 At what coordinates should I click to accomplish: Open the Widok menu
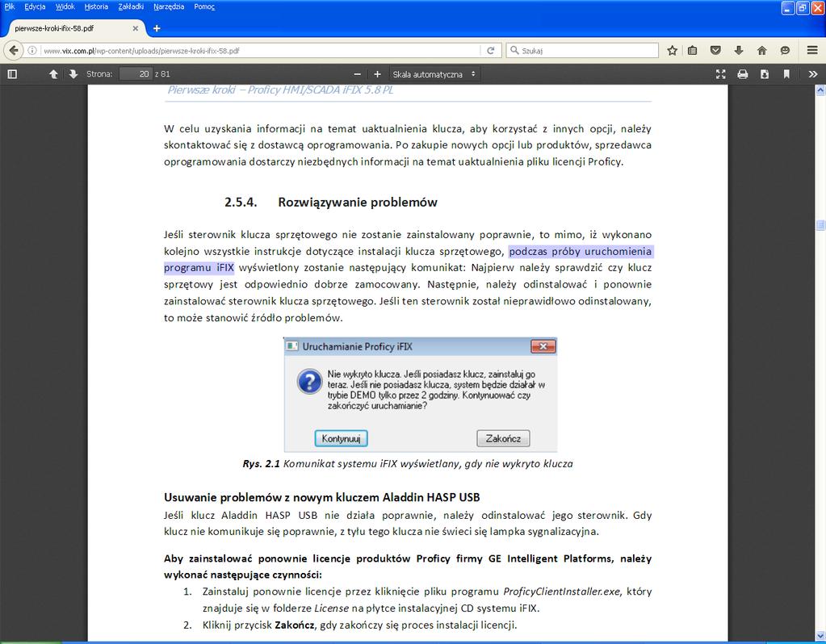[65, 6]
